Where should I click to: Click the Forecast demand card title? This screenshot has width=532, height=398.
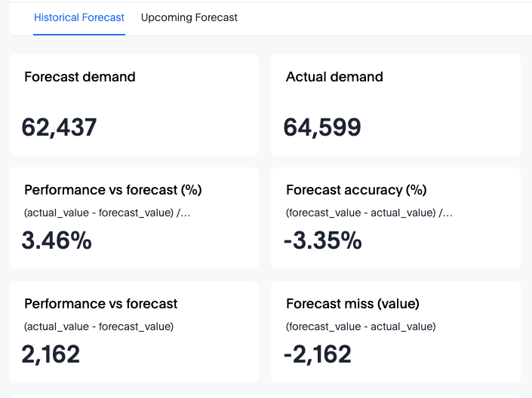(x=80, y=77)
